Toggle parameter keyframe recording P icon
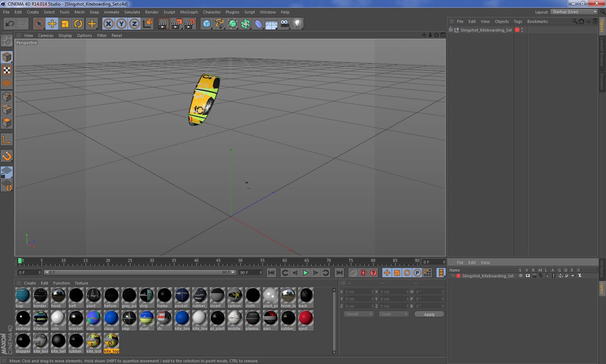 pyautogui.click(x=417, y=273)
